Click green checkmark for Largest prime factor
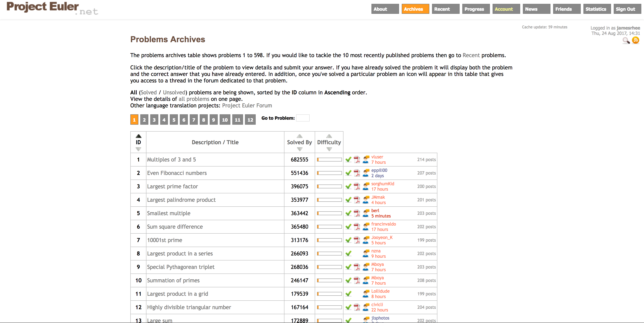644x323 pixels. [348, 186]
